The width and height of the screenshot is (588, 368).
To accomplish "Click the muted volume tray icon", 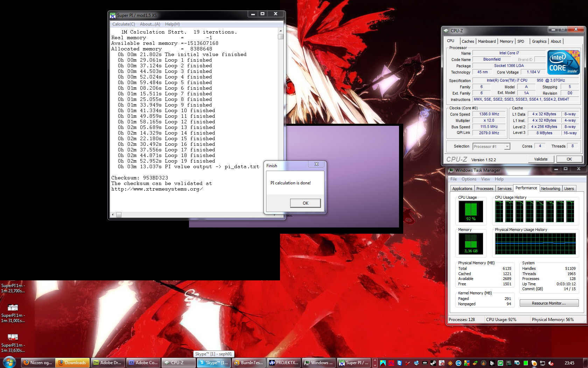I will (x=551, y=363).
